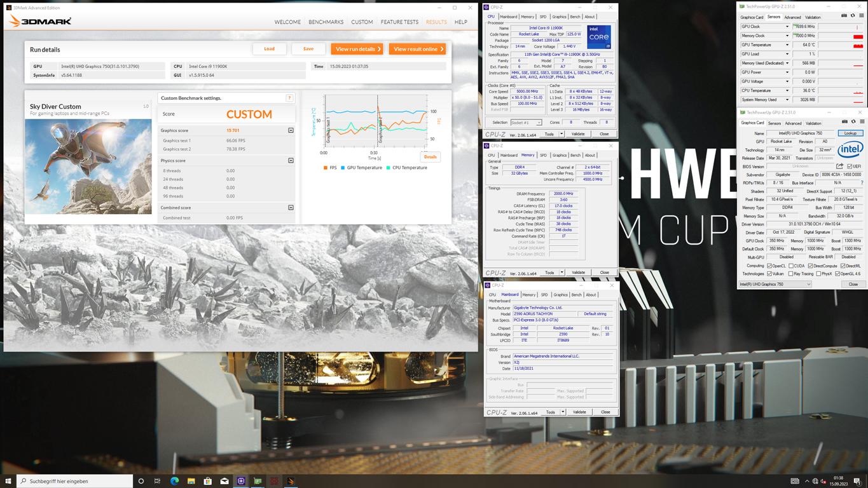Click the volume icon in system tray
Image resolution: width=868 pixels, height=488 pixels.
tap(823, 481)
